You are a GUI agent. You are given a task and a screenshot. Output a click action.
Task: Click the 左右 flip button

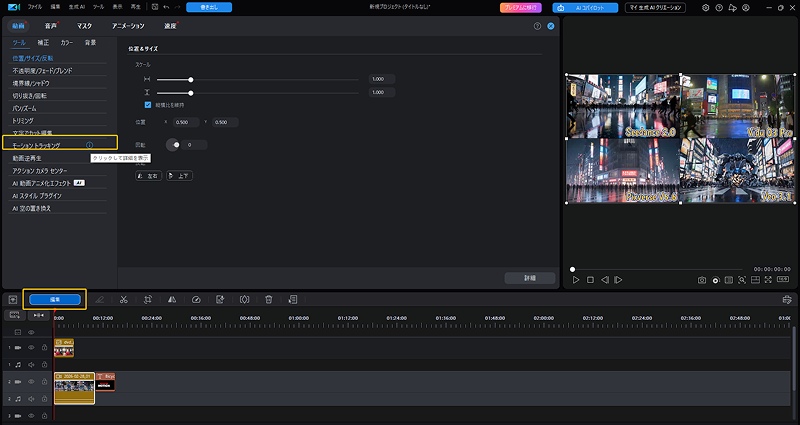[148, 176]
